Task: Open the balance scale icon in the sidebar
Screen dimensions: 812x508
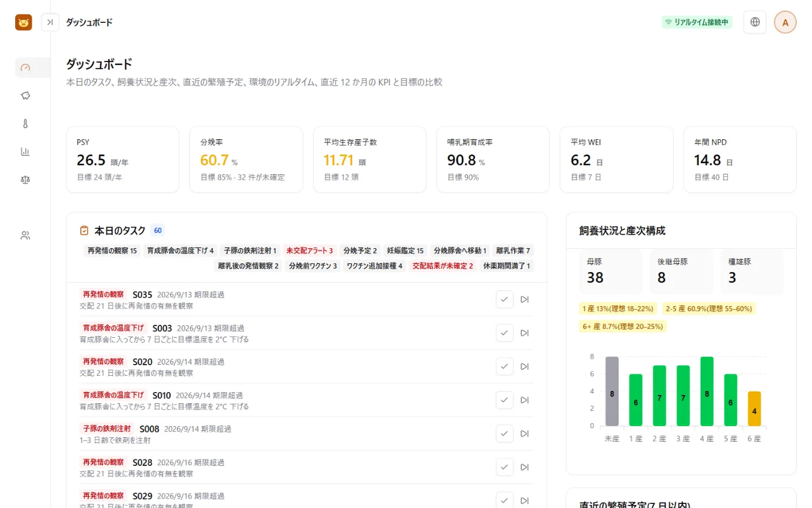Action: point(25,180)
